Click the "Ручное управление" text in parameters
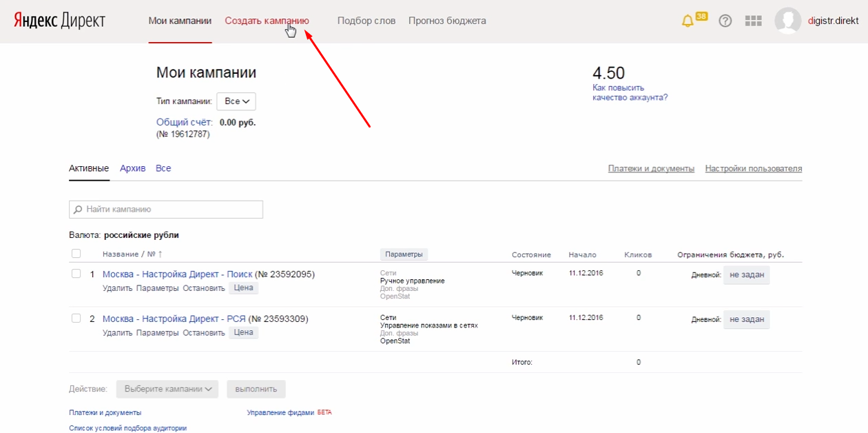868x433 pixels. (x=413, y=281)
